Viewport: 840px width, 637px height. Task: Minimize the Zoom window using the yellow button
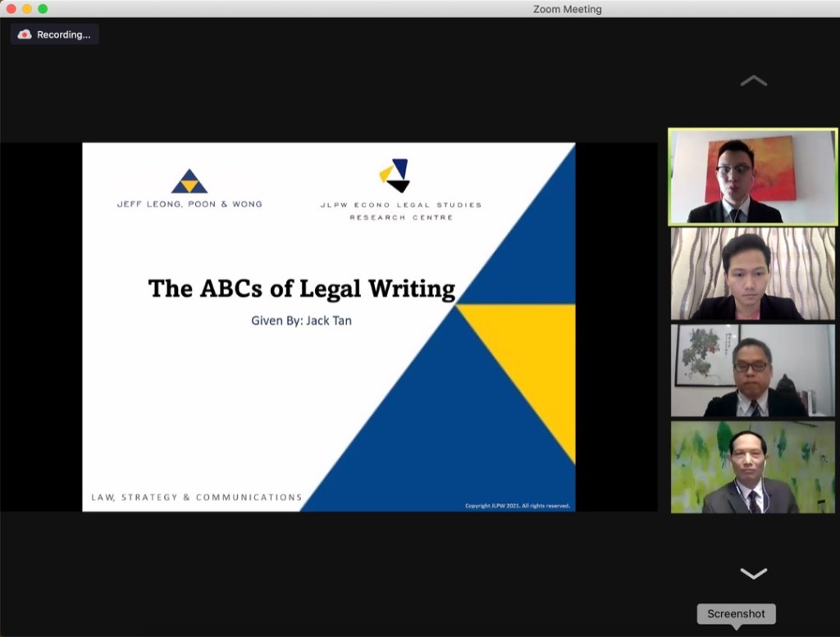point(26,9)
